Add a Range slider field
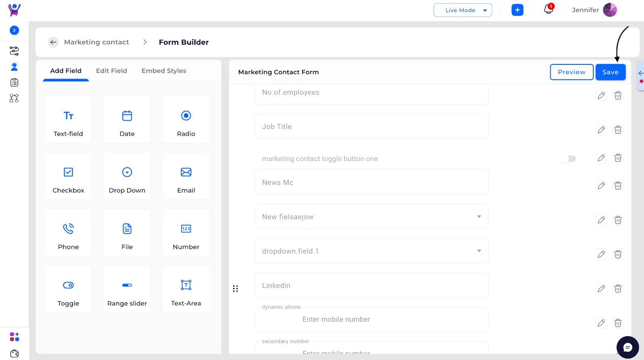 [127, 289]
